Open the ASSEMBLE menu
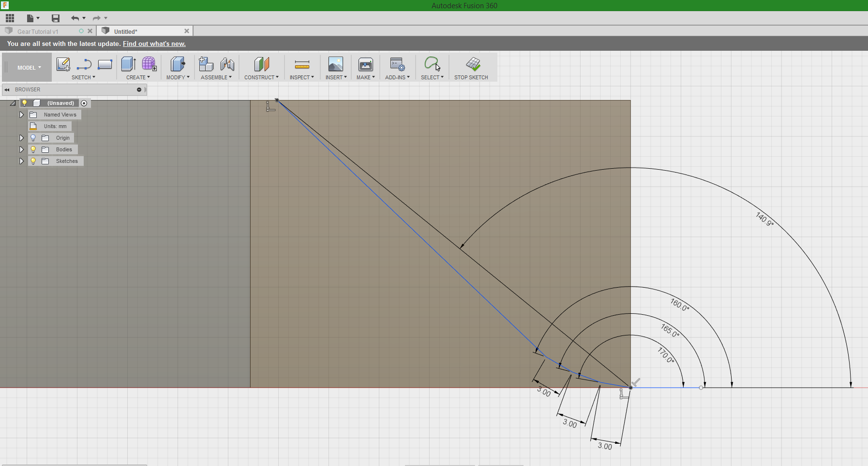This screenshot has height=466, width=868. click(x=216, y=77)
